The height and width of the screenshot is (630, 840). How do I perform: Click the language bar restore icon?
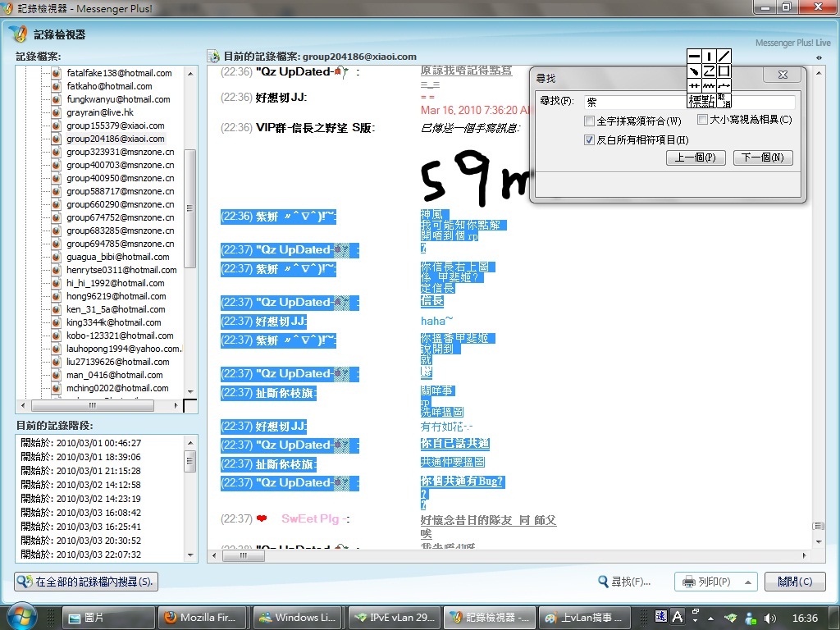696,611
